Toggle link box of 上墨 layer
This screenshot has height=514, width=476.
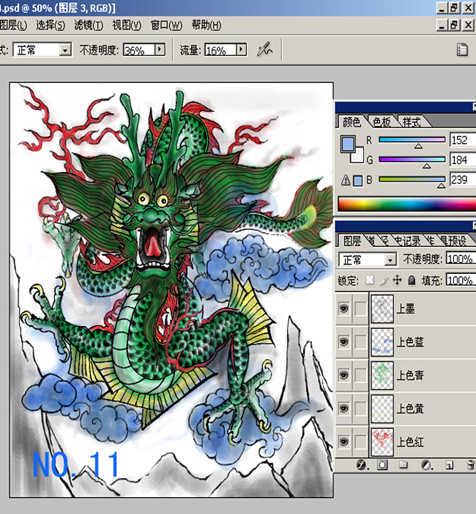point(360,308)
